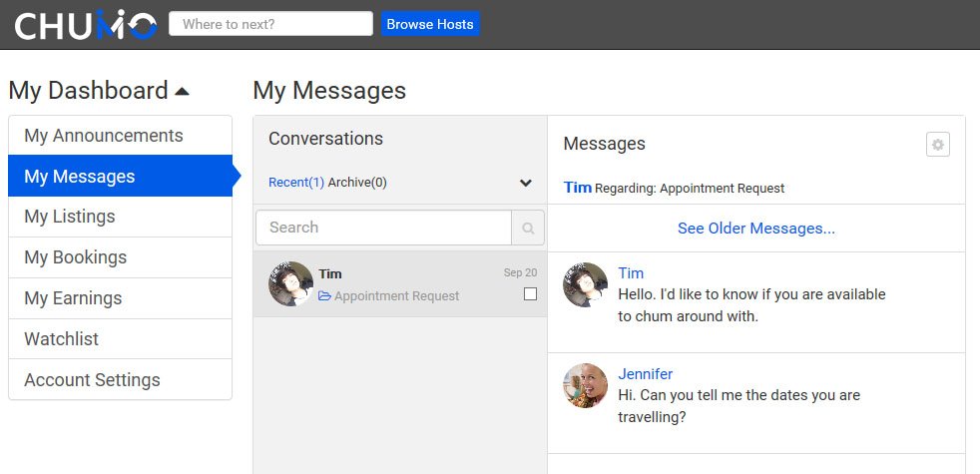980x474 pixels.
Task: Click Tim's avatar in the message thread
Action: coord(585,284)
